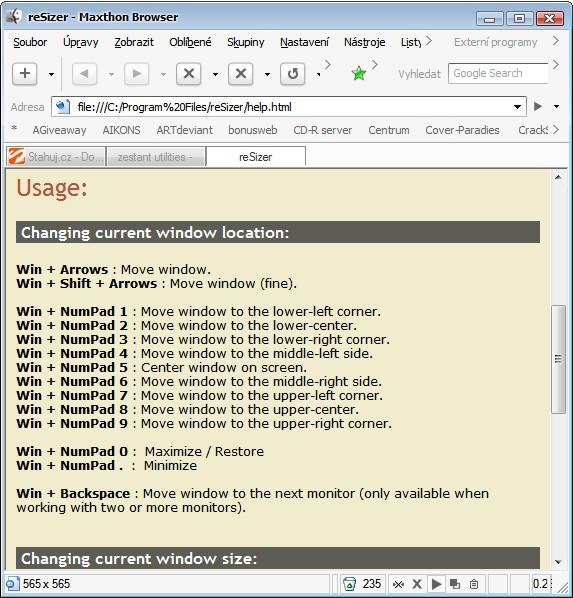The height and width of the screenshot is (598, 573).
Task: Click the Maxthon logo in the title bar
Action: point(14,16)
